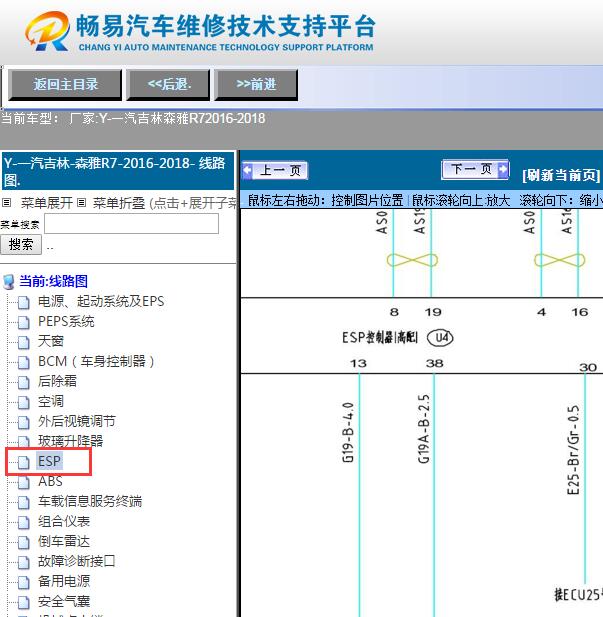Open the 倒车雷达 diagram
This screenshot has width=603, height=617.
(x=64, y=541)
